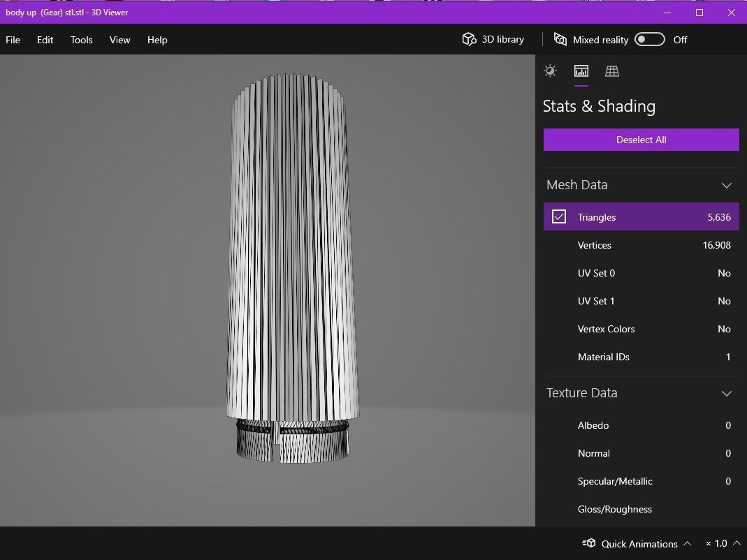Collapse the Texture Data section

(x=726, y=393)
